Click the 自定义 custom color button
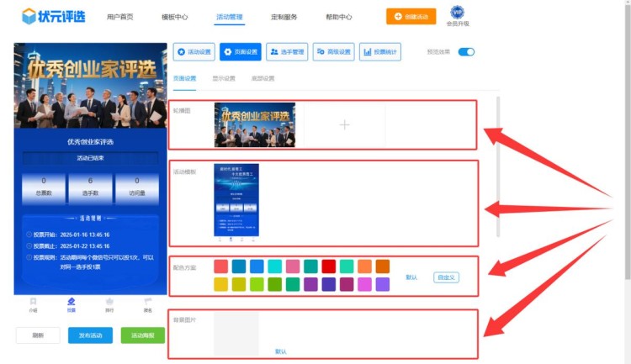Screen dimensions: 631x364 [x=447, y=277]
